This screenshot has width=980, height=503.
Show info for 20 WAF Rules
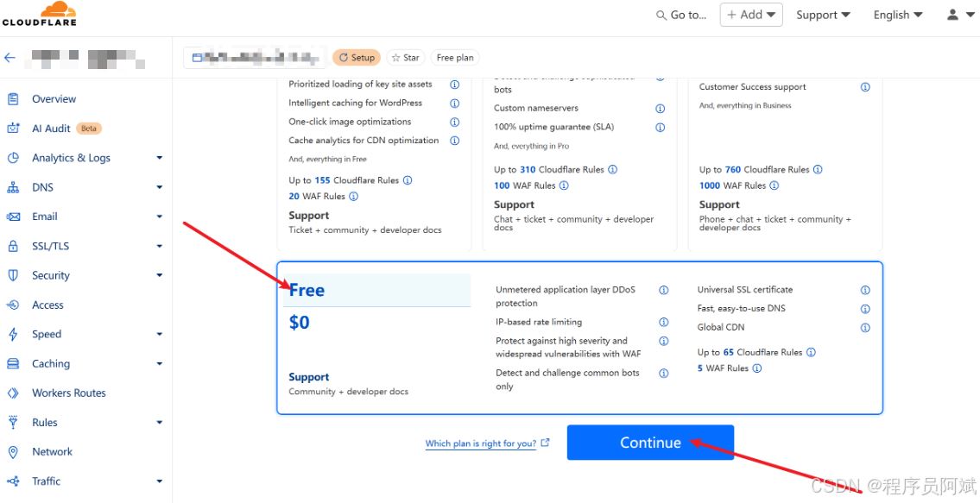pos(353,196)
